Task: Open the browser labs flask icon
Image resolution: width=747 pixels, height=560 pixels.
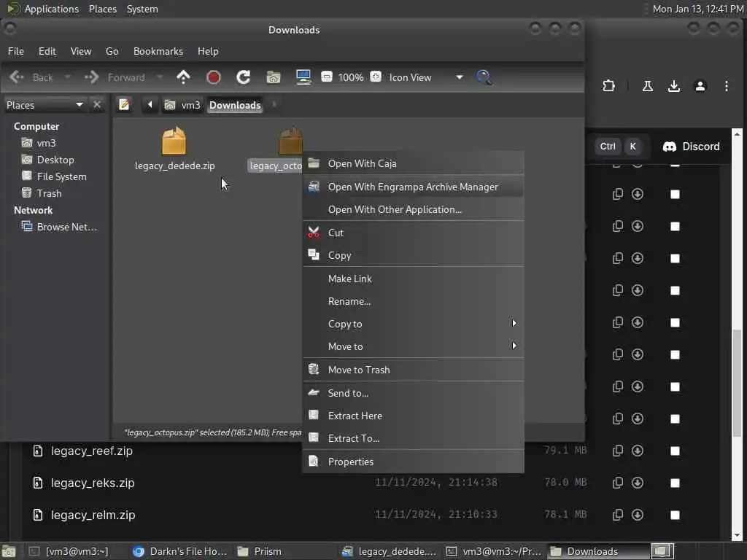Action: (648, 86)
